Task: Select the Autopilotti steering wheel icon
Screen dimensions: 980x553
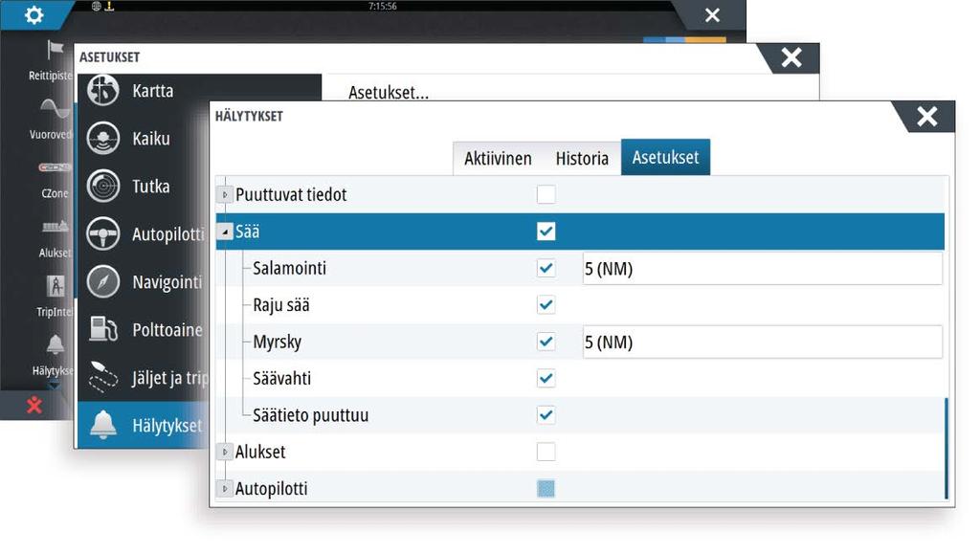Action: (x=103, y=233)
